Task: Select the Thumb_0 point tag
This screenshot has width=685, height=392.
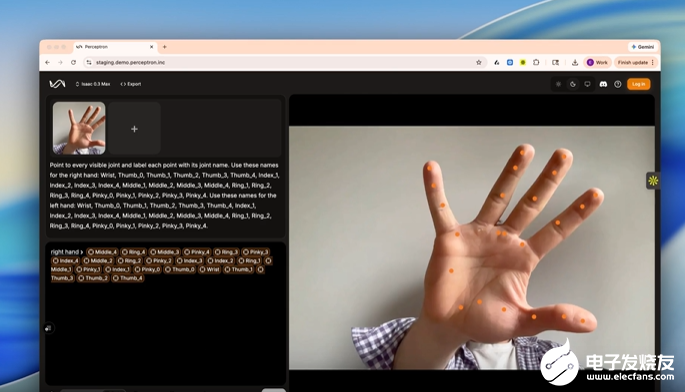Action: pyautogui.click(x=180, y=270)
